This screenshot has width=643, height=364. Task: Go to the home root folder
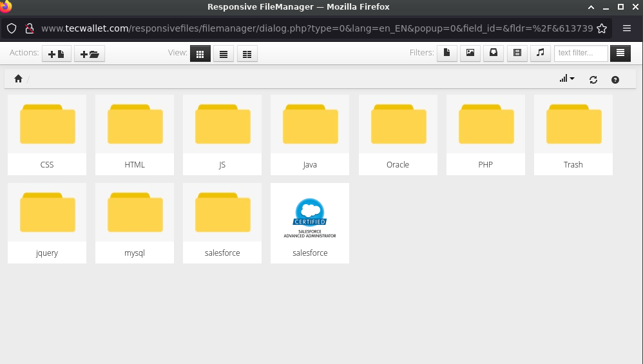18,79
